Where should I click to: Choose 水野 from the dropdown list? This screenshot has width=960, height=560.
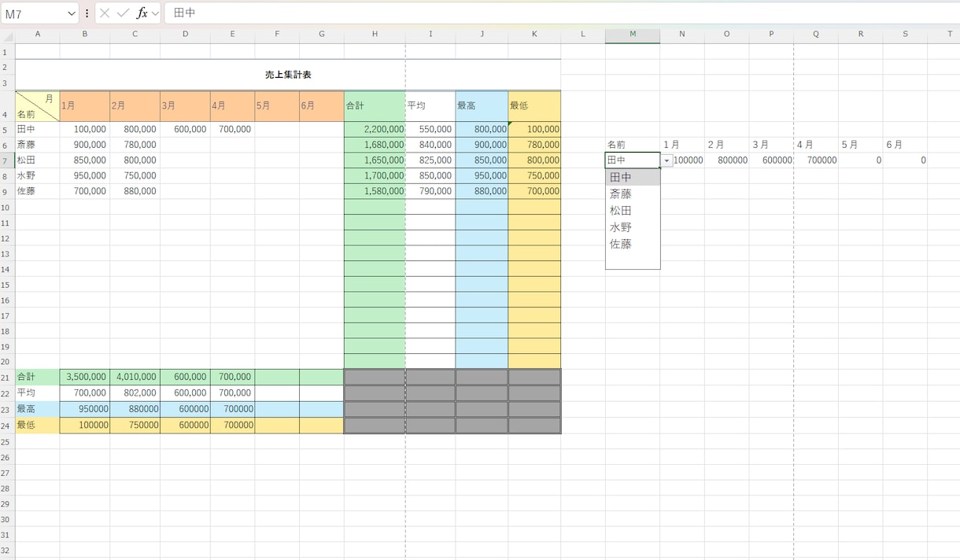point(633,227)
